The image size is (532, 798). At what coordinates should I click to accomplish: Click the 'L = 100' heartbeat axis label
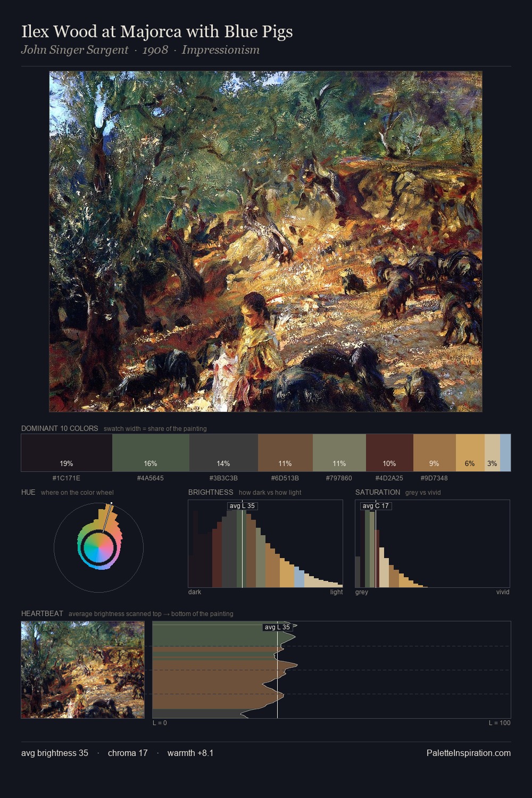pyautogui.click(x=500, y=723)
